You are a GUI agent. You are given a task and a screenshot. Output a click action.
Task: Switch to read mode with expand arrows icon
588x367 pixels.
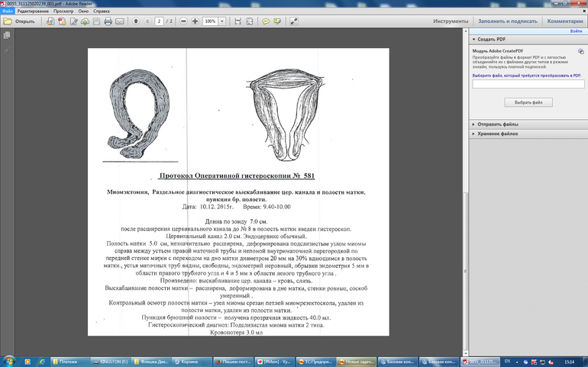[295, 21]
